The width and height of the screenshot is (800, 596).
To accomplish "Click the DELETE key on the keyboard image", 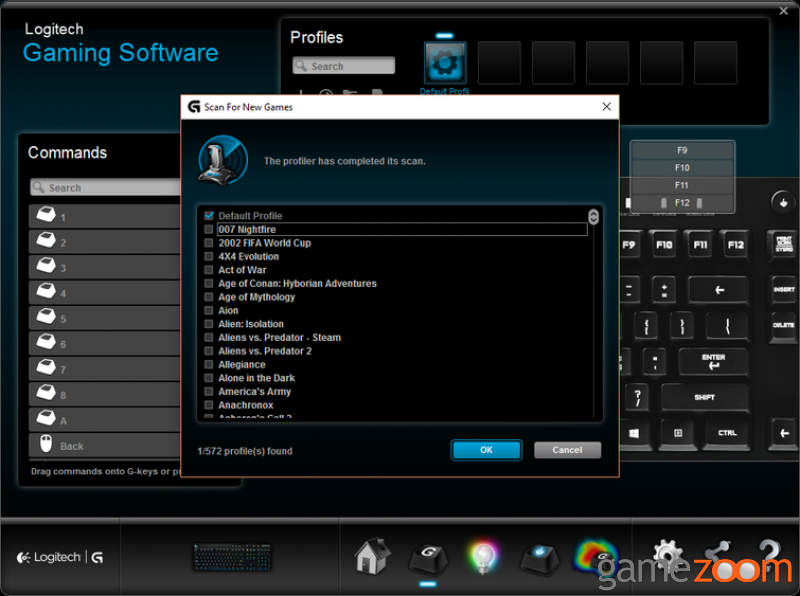I will 784,325.
